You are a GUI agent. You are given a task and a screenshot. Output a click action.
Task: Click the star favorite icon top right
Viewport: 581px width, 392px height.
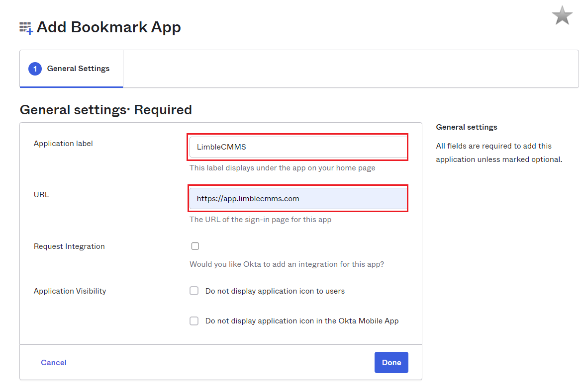click(x=562, y=15)
